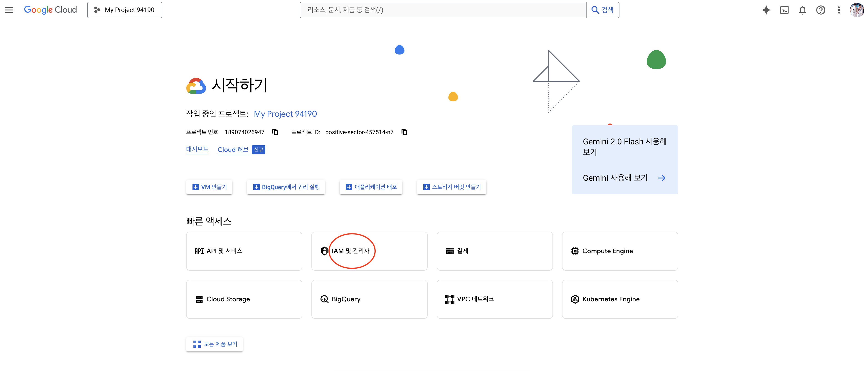The width and height of the screenshot is (868, 371).
Task: Open the three-dot settings menu
Action: (x=839, y=10)
